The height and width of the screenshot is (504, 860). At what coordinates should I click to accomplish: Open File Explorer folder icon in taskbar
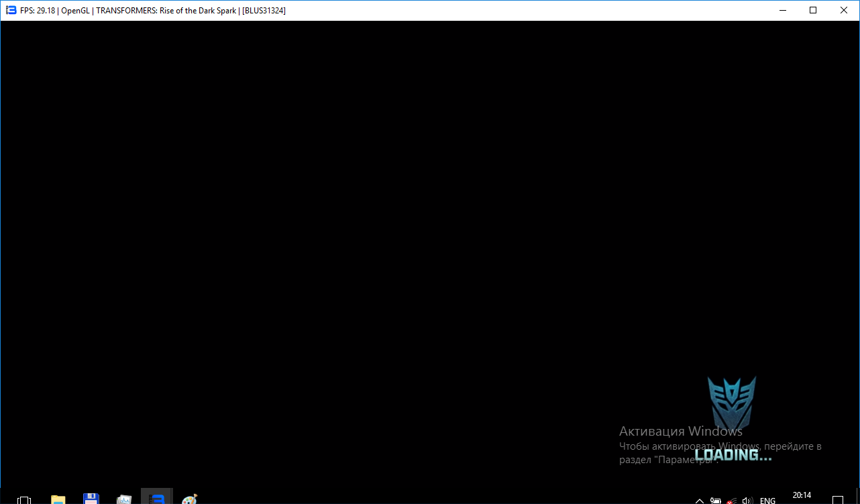coord(58,499)
